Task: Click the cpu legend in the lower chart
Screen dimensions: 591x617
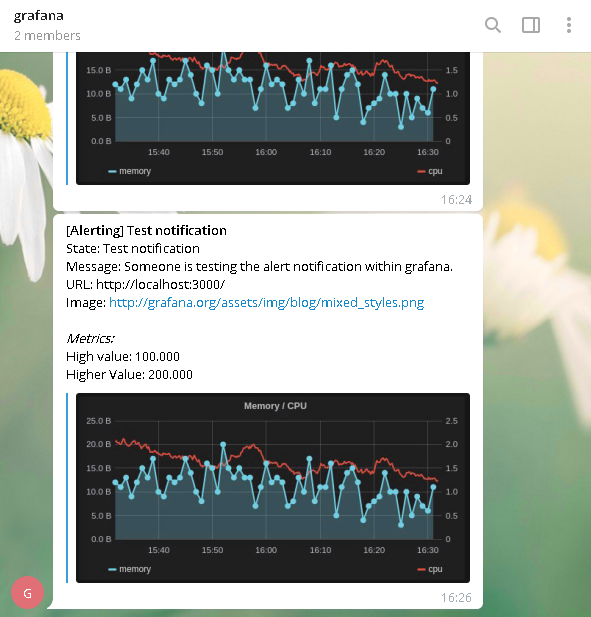Action: (430, 569)
